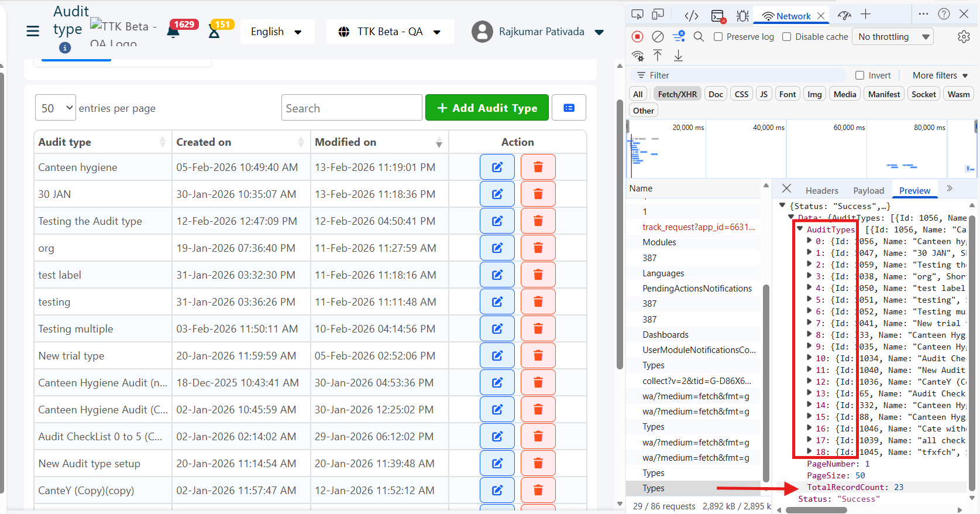Screen dimensions: 980x514
Task: Click the record network log button
Action: click(x=638, y=37)
